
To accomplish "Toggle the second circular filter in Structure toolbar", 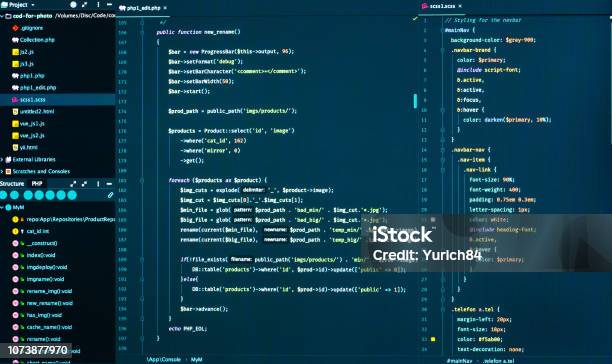I will click(14, 195).
